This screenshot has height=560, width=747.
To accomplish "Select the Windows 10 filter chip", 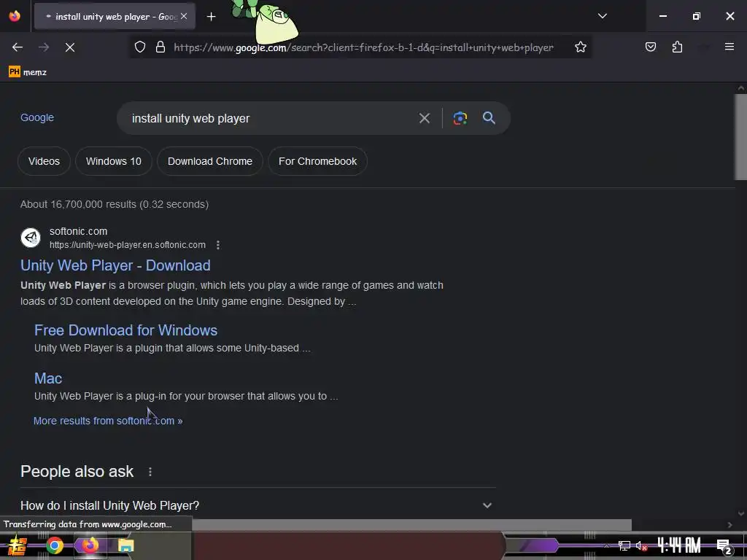I will (113, 161).
